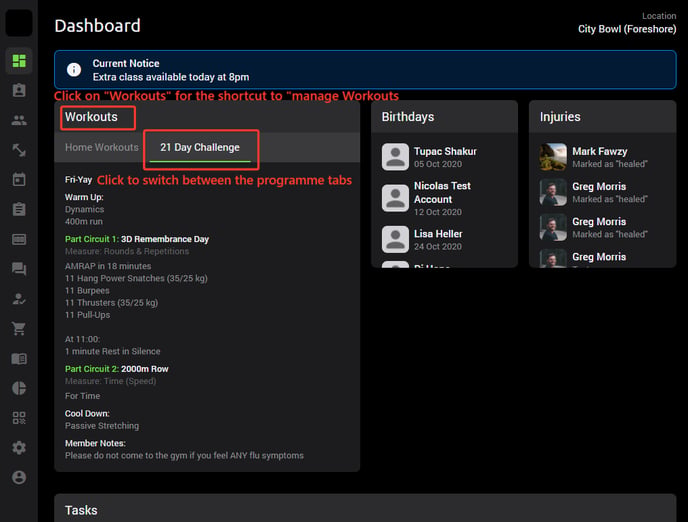This screenshot has height=522, width=688.
Task: Click the Birthdays card heading
Action: [x=408, y=117]
